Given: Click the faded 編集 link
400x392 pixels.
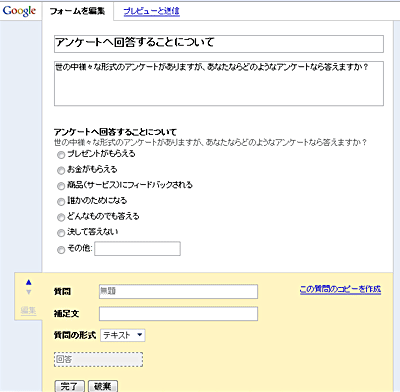Looking at the screenshot, I should pyautogui.click(x=28, y=311).
